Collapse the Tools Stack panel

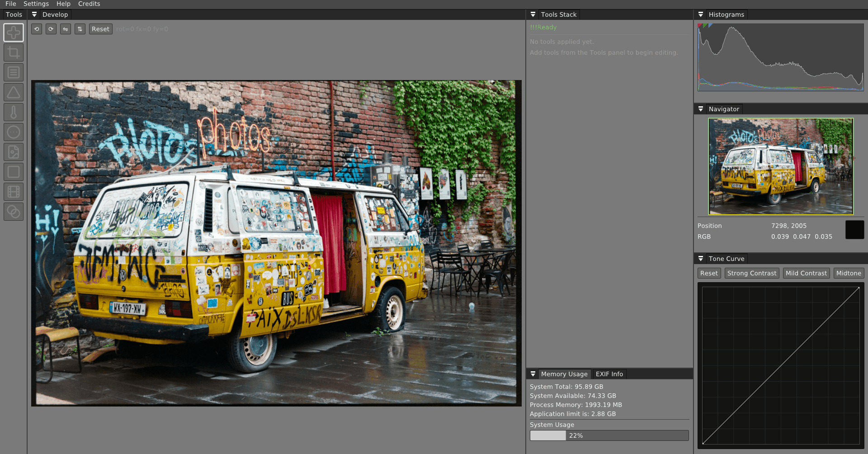coord(533,14)
